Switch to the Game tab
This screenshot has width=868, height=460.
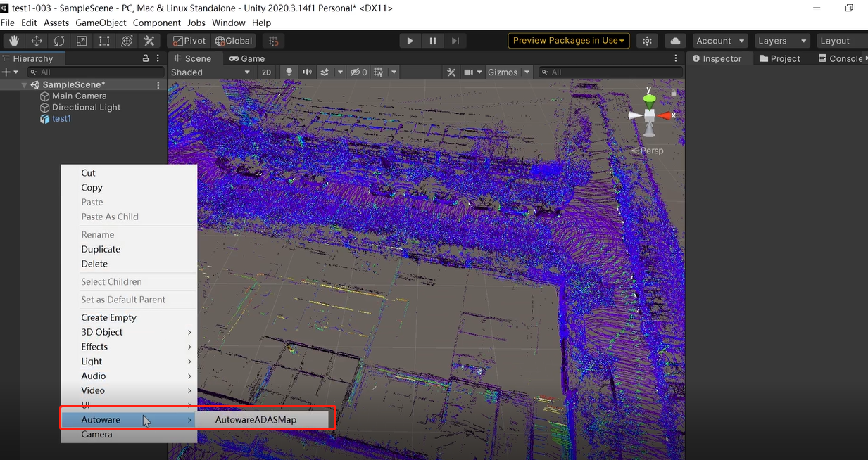tap(247, 58)
